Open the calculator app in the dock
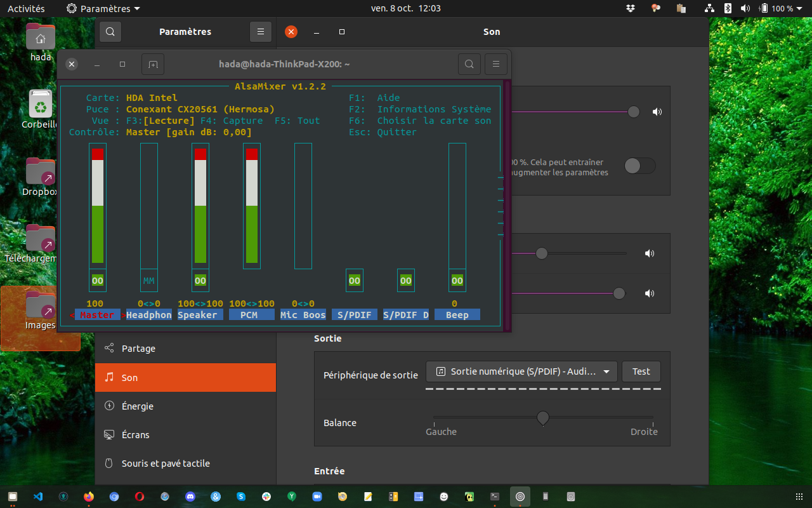Screen dimensions: 812x508 coord(393,497)
